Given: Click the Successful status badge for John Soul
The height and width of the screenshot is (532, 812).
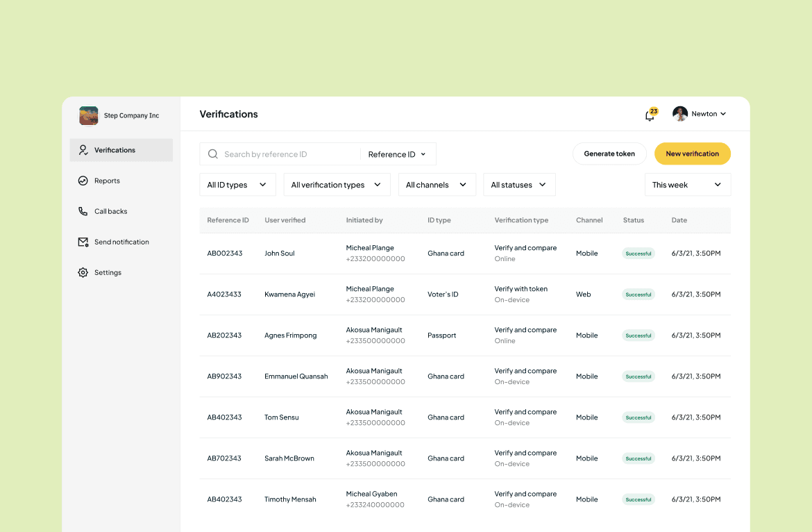Looking at the screenshot, I should pos(638,253).
